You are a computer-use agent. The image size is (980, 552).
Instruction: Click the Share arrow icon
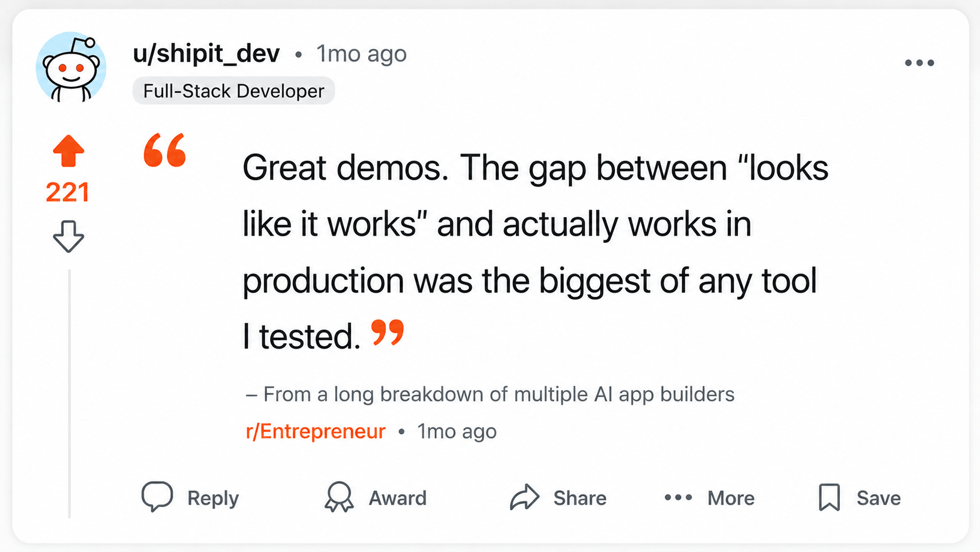pos(525,497)
